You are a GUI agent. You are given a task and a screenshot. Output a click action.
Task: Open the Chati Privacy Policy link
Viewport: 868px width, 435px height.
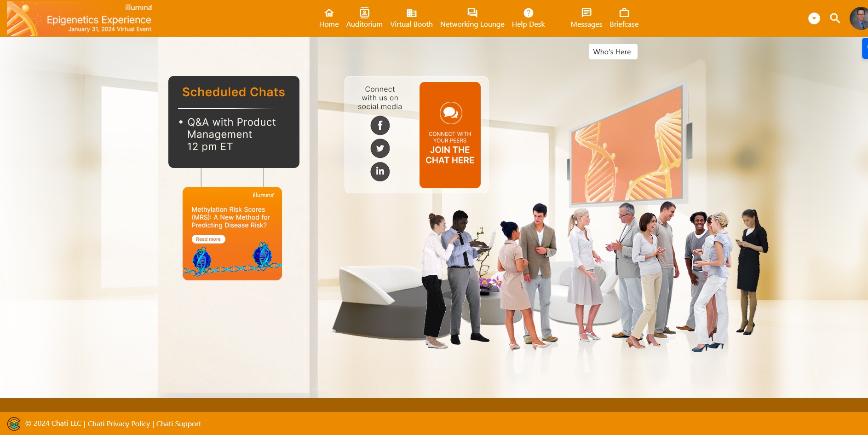[119, 424]
